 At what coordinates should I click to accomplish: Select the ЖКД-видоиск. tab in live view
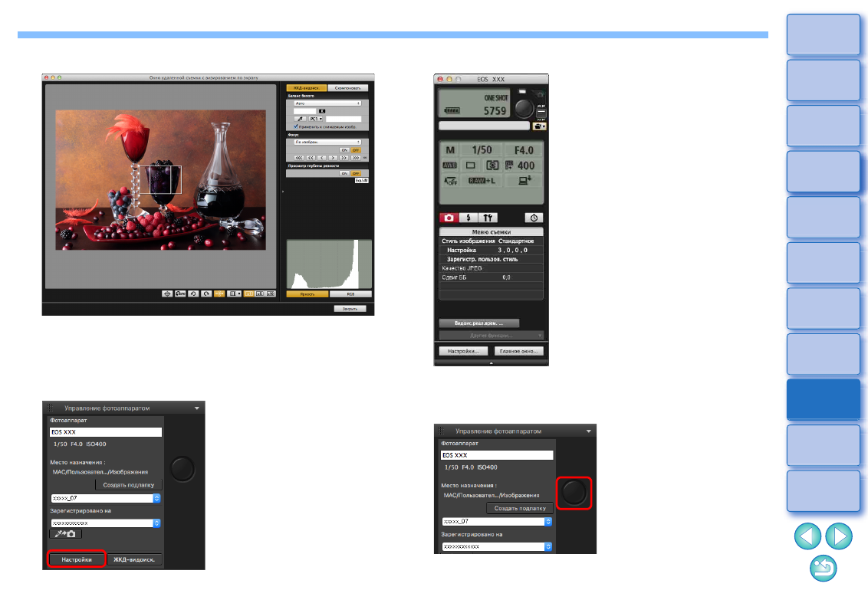point(306,88)
